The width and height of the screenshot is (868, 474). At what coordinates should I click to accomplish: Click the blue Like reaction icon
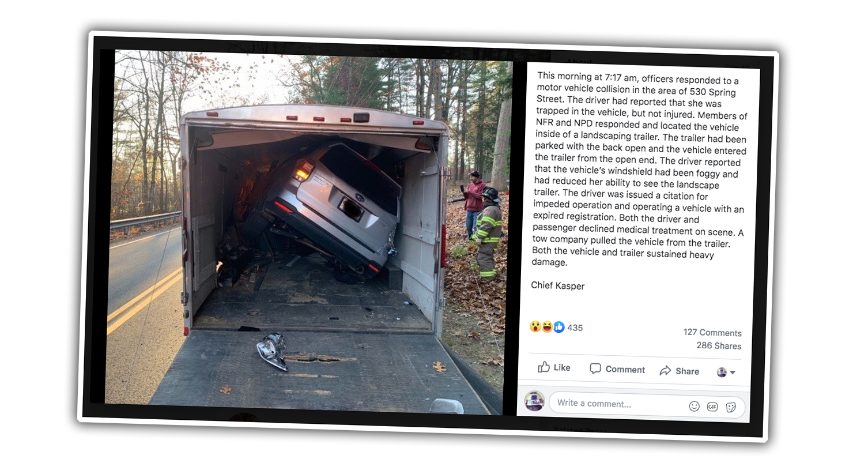tap(558, 327)
